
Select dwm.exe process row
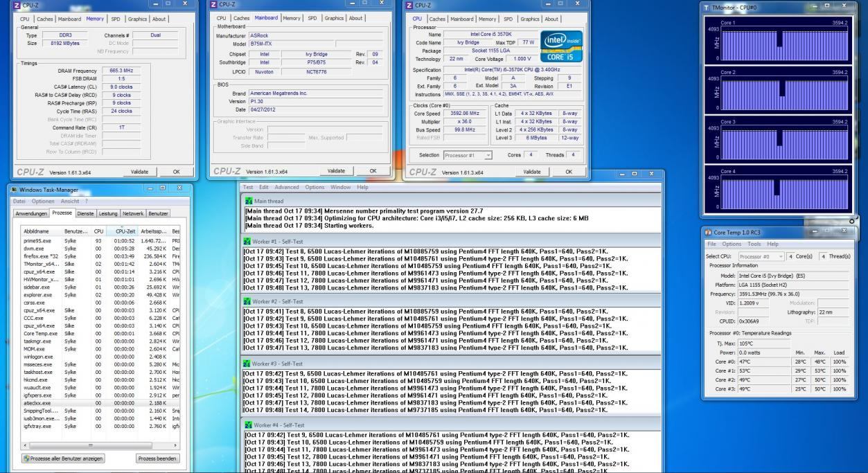click(100, 248)
